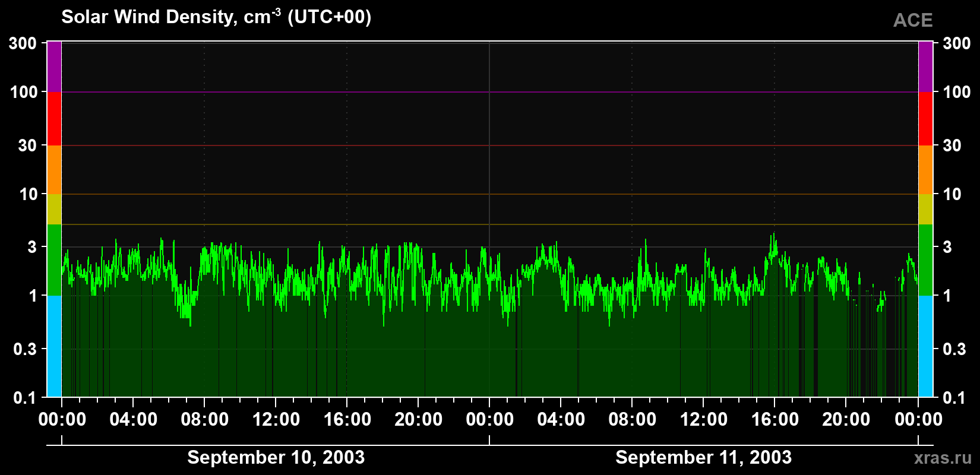Click the '0.1' label on left axis

click(25, 398)
